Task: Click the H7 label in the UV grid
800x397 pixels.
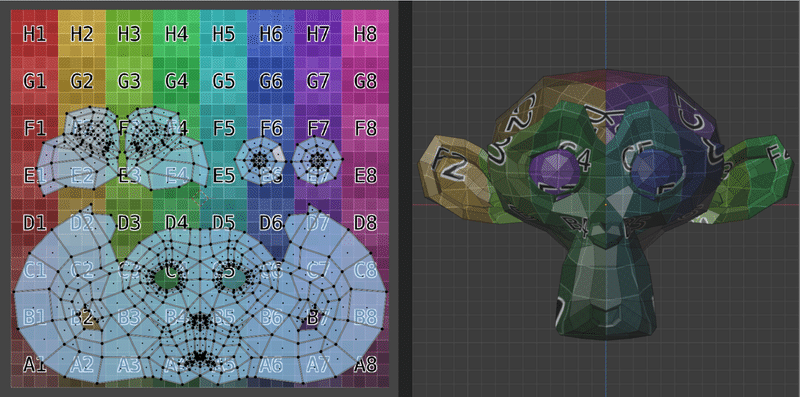Action: tap(318, 34)
